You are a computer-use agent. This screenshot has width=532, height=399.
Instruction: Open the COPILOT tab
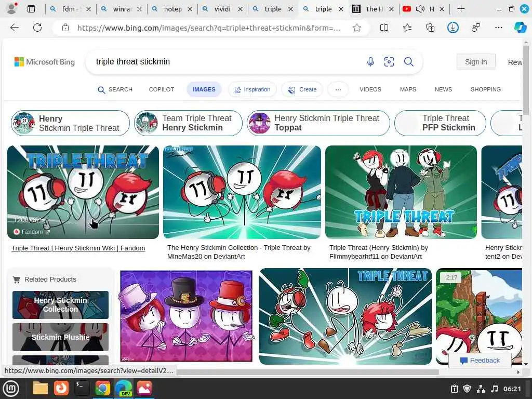(x=162, y=89)
